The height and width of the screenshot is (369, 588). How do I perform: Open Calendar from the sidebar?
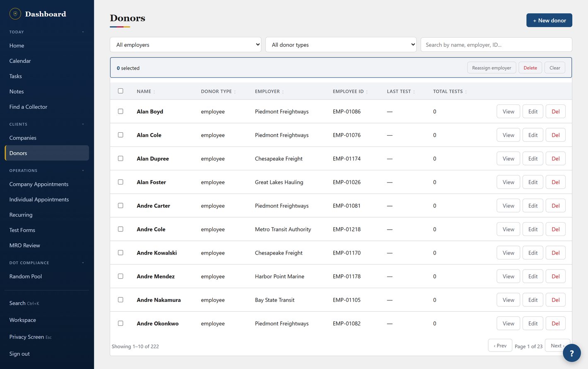(x=47, y=61)
